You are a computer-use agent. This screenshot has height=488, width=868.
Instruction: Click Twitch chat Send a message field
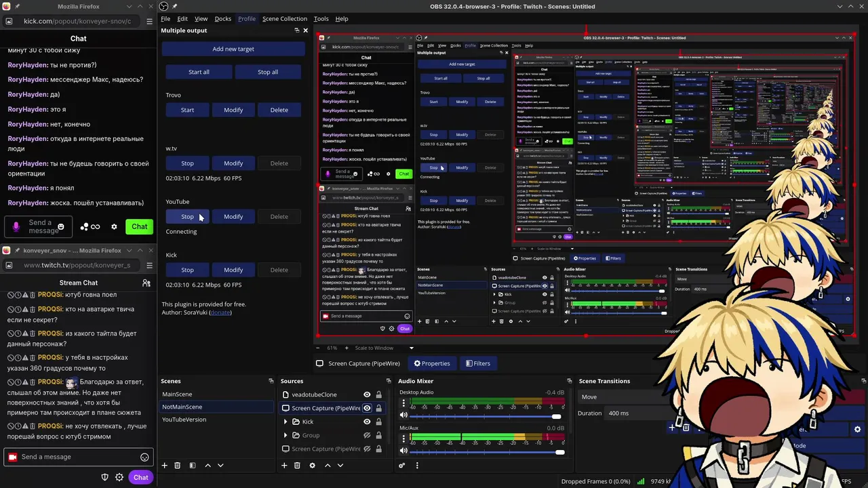79,457
